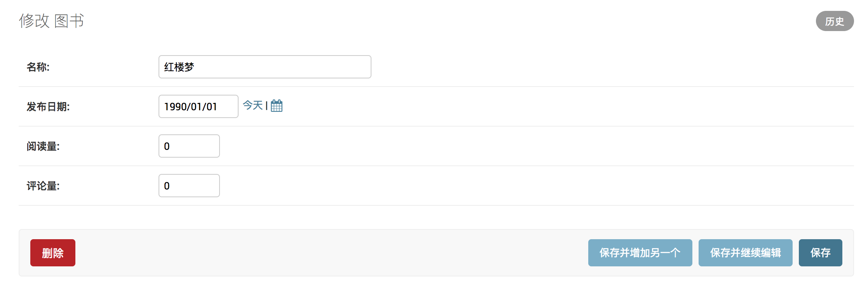The height and width of the screenshot is (285, 868).
Task: Click the word 图书 in the heading
Action: pyautogui.click(x=69, y=21)
